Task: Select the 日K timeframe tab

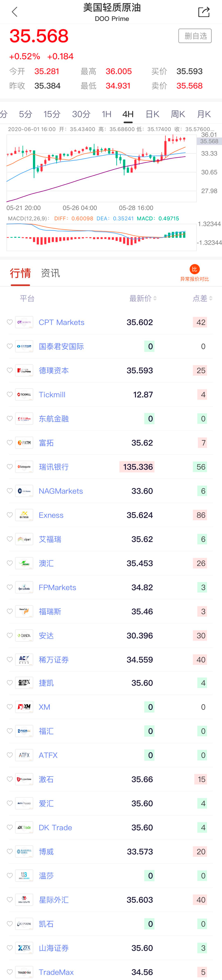Action: 152,114
